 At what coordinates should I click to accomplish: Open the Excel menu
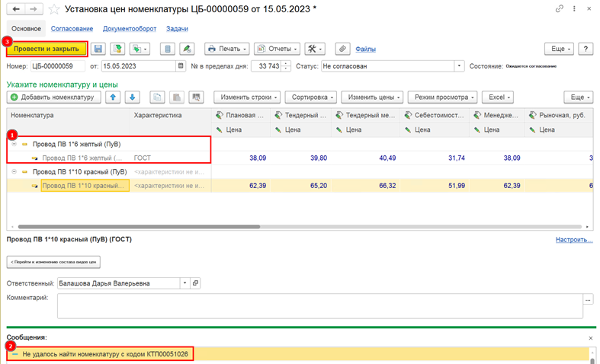coord(498,97)
